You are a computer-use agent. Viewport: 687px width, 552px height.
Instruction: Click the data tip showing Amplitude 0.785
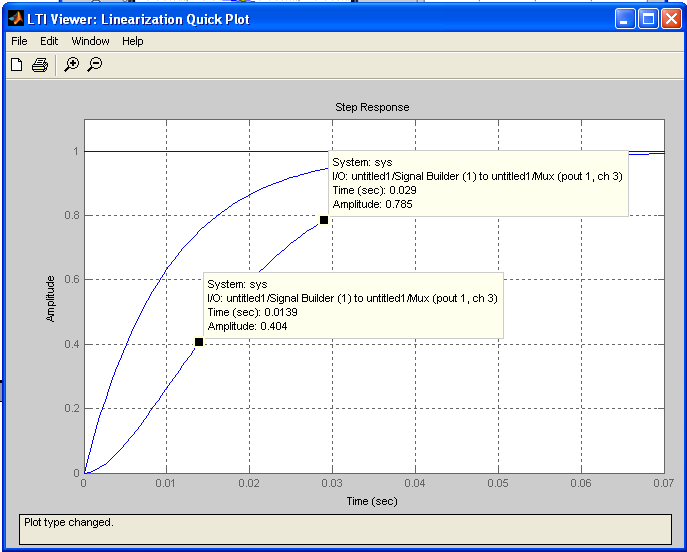478,183
